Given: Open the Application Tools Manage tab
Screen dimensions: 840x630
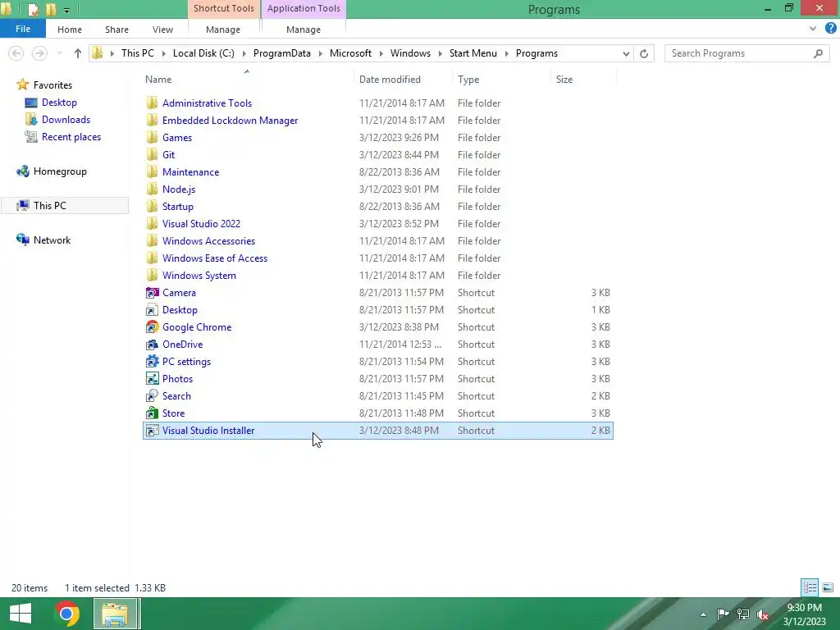Looking at the screenshot, I should tap(304, 30).
